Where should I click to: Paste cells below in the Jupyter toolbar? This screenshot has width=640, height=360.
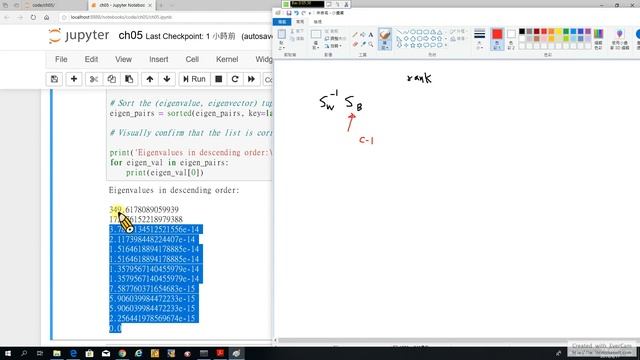(129, 79)
